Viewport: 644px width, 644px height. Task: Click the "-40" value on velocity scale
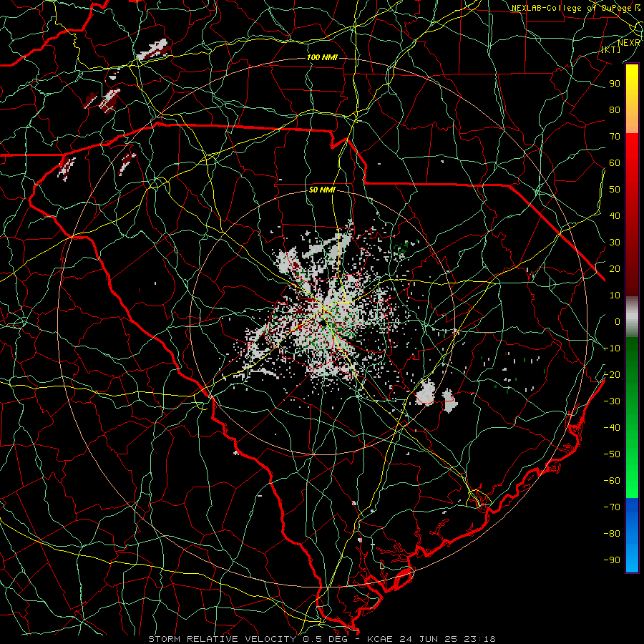coord(612,428)
